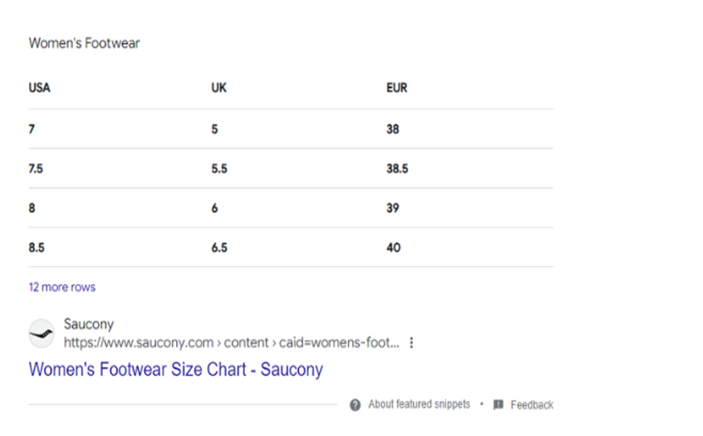Viewport: 703px width, 436px height.
Task: Click the Feedback flag icon
Action: (498, 405)
